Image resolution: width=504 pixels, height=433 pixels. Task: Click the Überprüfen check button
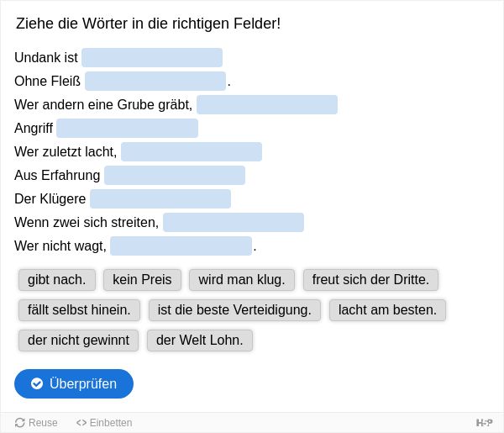(74, 383)
